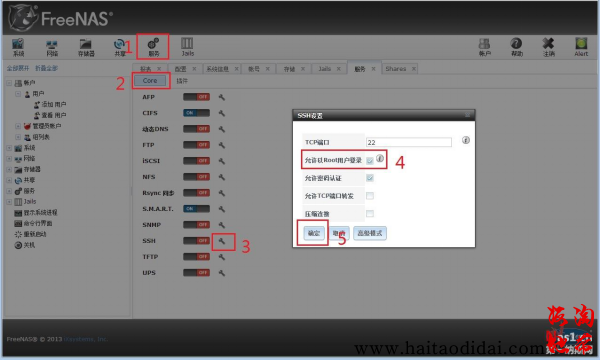Viewport: 600px width, 360px height.
Task: Open CIFS settings wrench icon
Action: tap(222, 113)
